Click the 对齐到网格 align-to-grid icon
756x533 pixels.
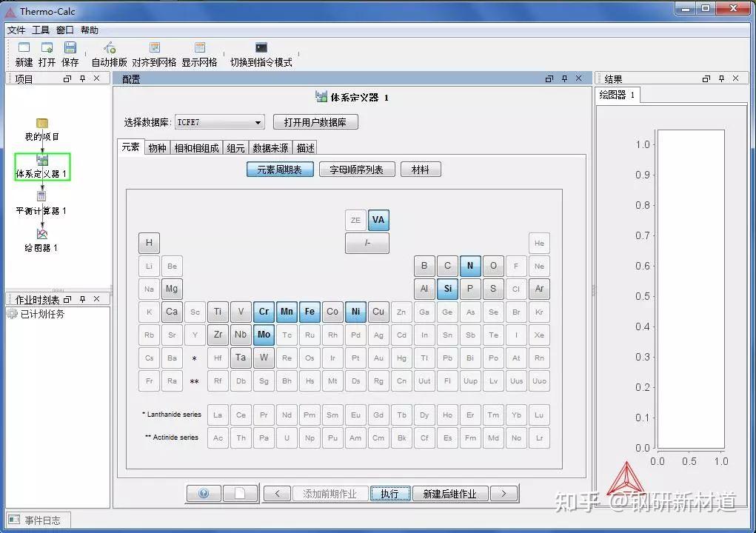pos(154,47)
